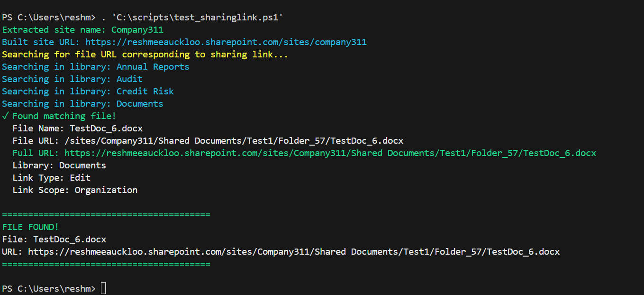Click 'Searching in library: Annual Reports' line
Screen dimensions: 644x295
pos(95,67)
